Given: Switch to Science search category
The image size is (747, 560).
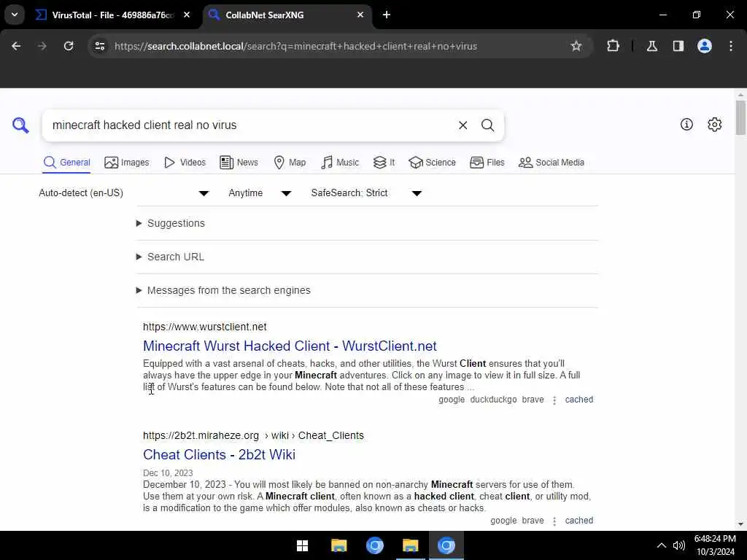Looking at the screenshot, I should tap(432, 163).
